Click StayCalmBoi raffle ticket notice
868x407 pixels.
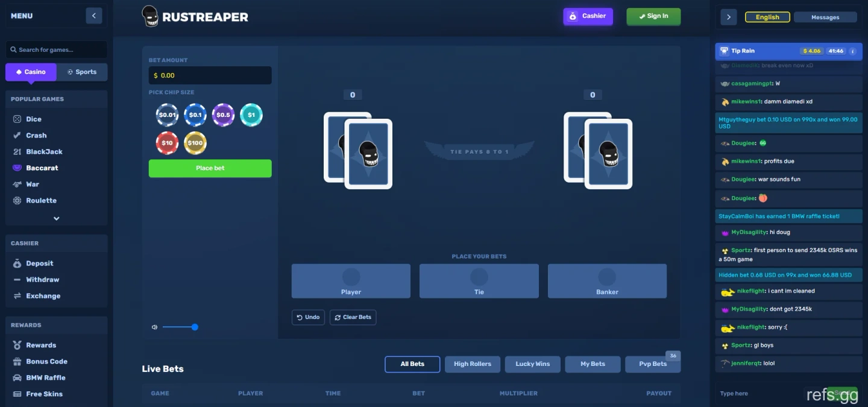[789, 216]
